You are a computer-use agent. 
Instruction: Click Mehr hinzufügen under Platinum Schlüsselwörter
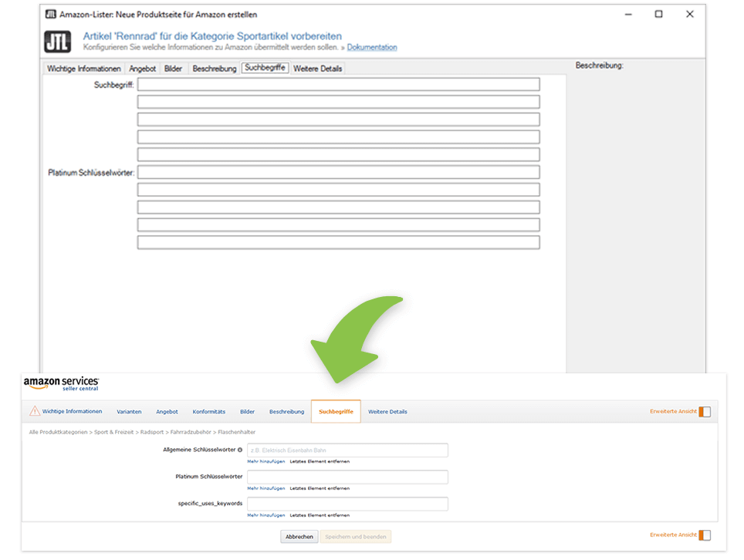coord(265,487)
